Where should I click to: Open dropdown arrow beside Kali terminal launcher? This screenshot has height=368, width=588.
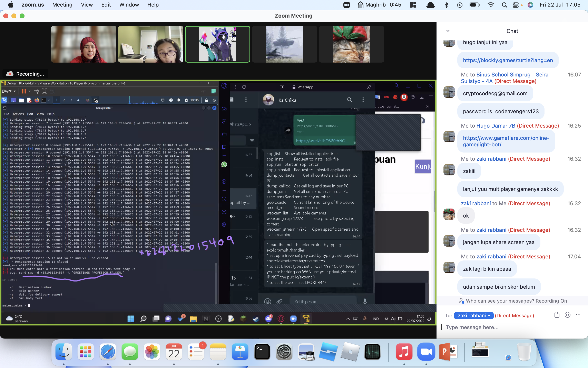[x=49, y=100]
